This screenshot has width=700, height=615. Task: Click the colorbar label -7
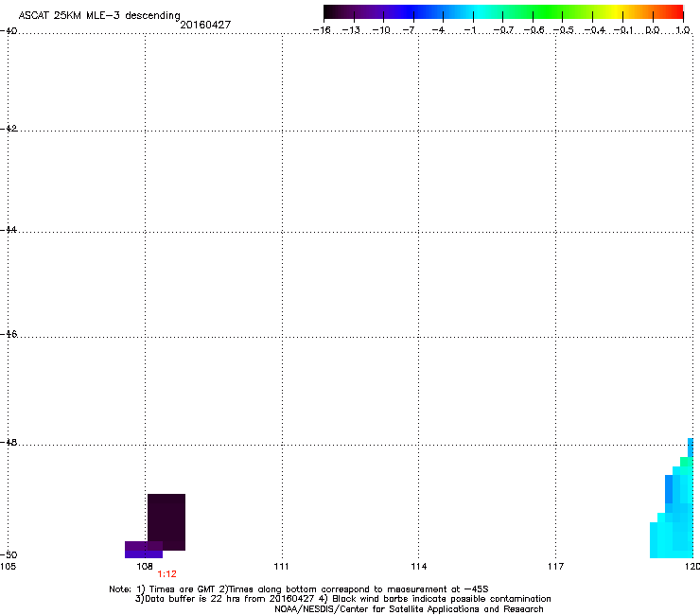pos(410,30)
